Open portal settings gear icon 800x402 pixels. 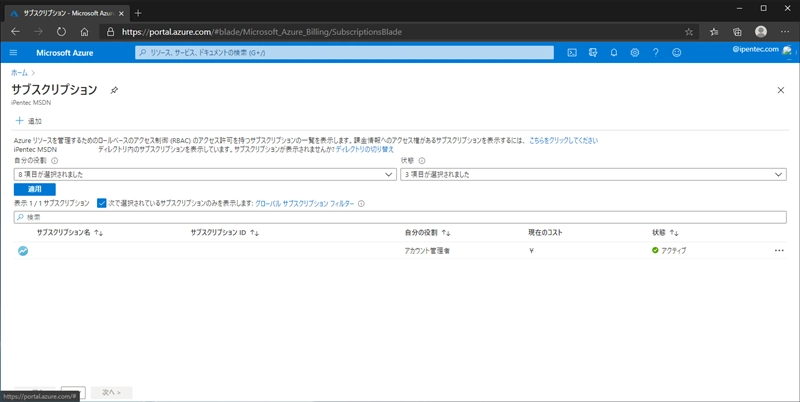click(635, 53)
